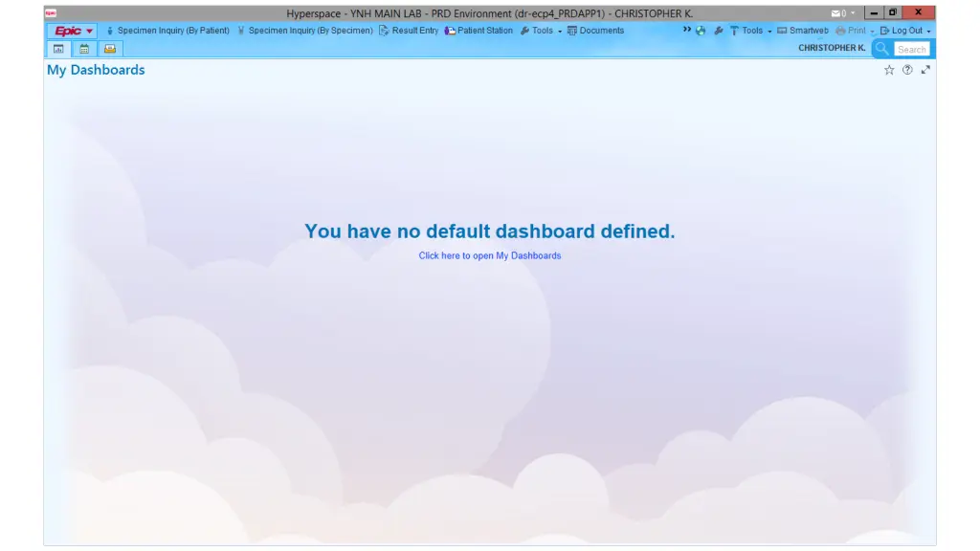Open the Epic main menu button
The width and height of the screenshot is (980, 551).
pos(72,31)
